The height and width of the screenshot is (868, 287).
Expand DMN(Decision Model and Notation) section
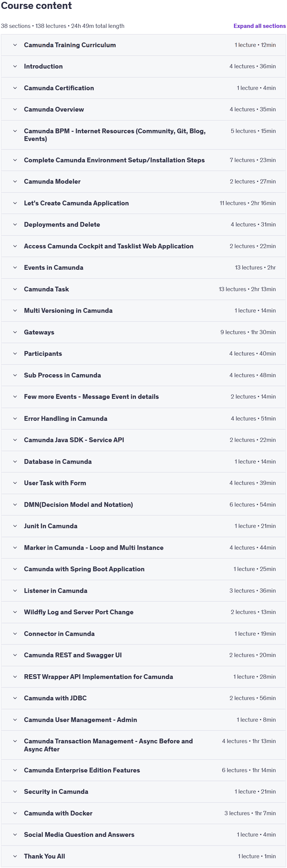(x=143, y=505)
